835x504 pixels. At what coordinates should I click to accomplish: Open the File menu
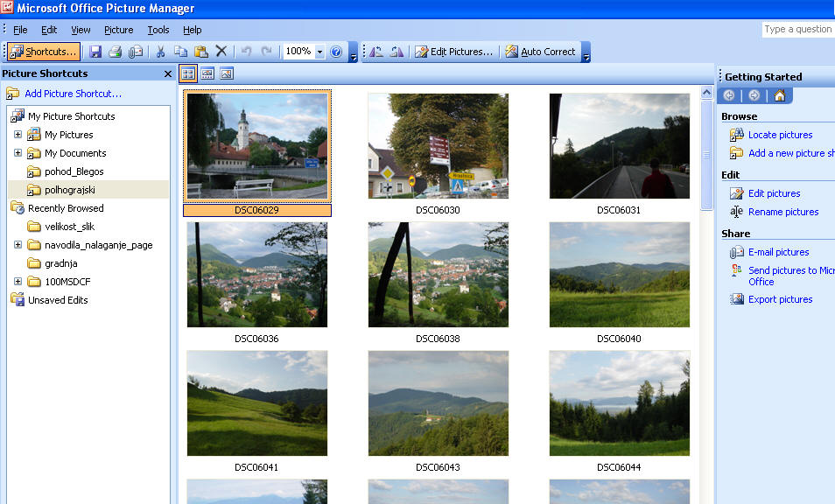20,30
